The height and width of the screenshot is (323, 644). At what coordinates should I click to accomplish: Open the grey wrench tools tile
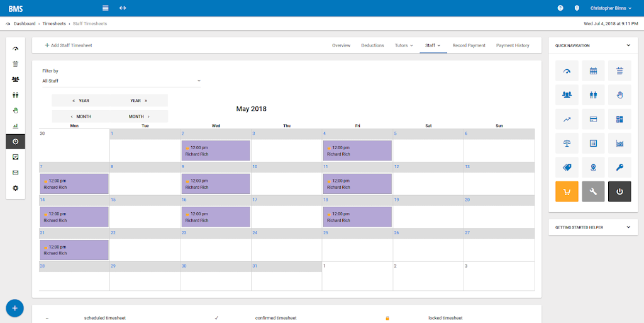click(x=593, y=191)
